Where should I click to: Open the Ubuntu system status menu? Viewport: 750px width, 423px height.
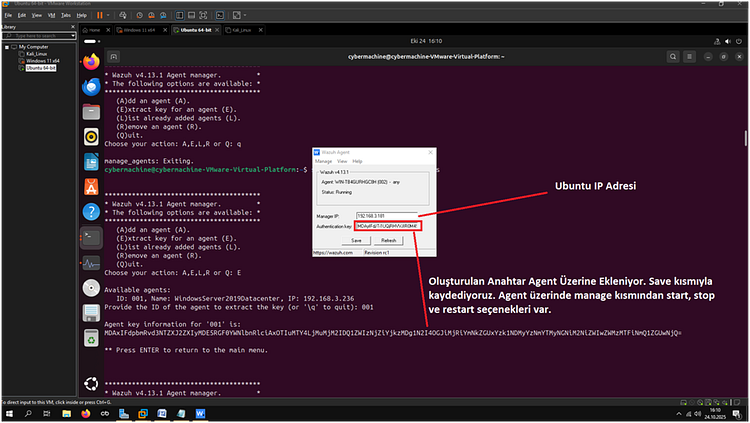click(x=728, y=42)
